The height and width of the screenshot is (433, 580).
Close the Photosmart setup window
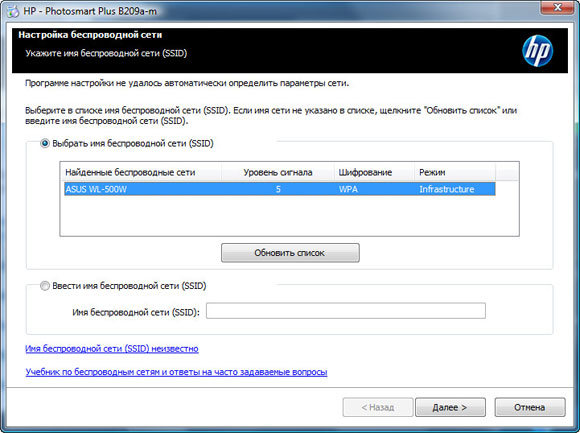coord(557,7)
